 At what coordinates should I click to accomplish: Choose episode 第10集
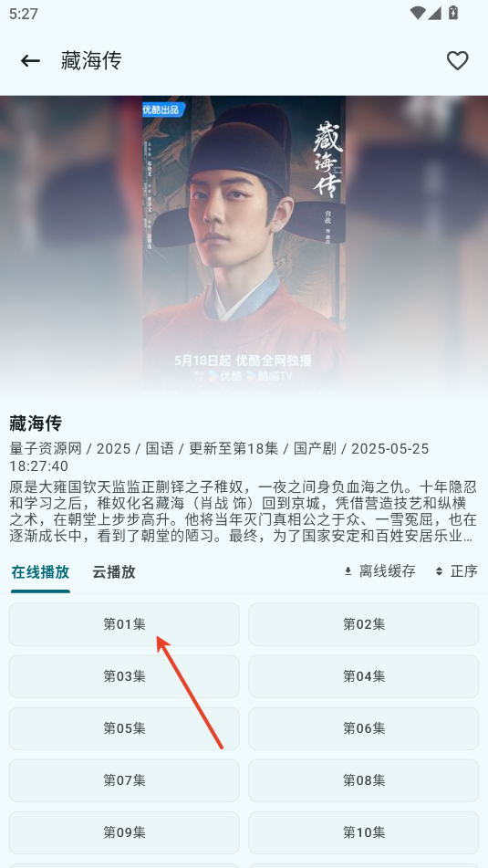(364, 832)
